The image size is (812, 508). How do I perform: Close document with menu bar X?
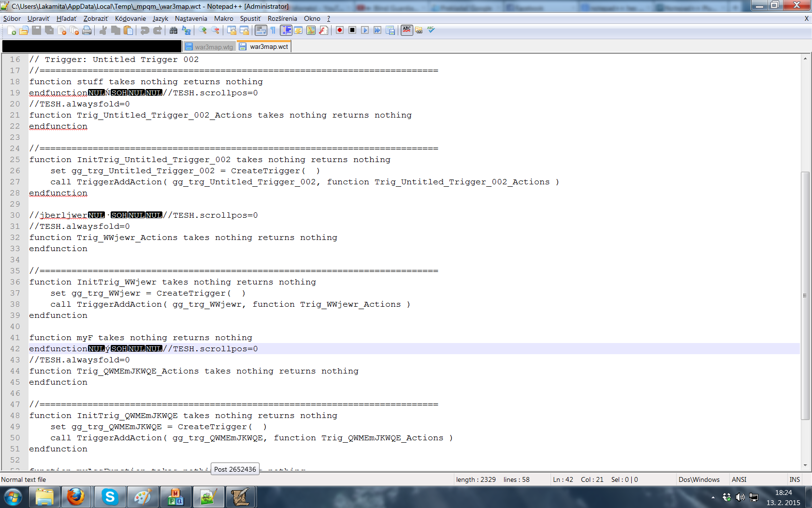[x=806, y=18]
